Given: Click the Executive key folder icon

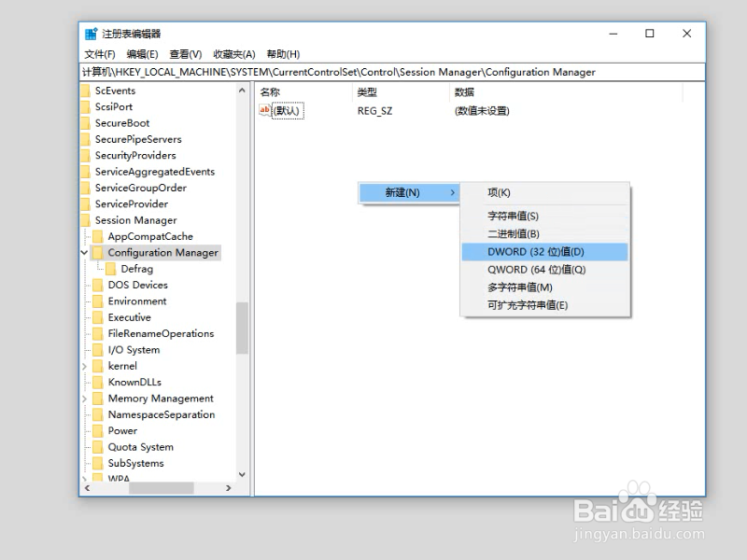Looking at the screenshot, I should (x=98, y=317).
